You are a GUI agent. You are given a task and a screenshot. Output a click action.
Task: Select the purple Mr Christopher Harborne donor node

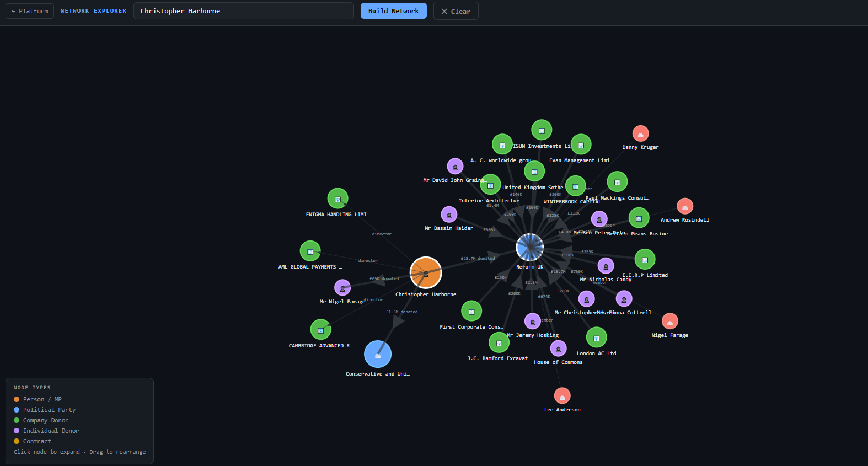586,299
